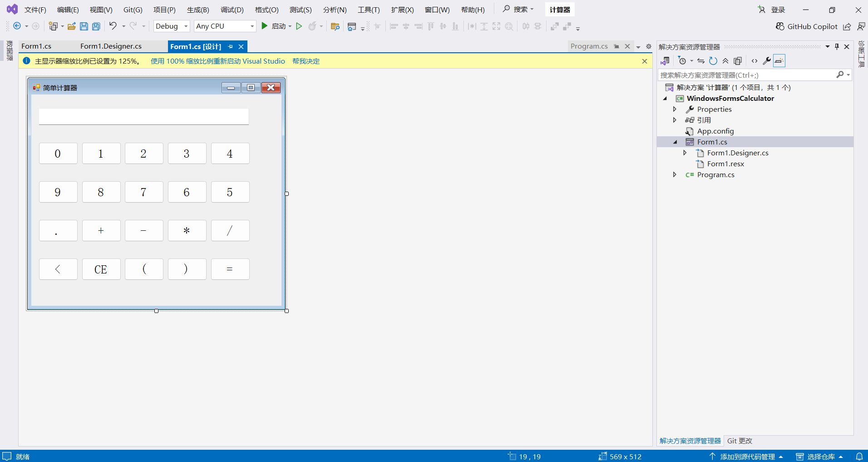Open the 文件(F) menu
Image resolution: width=868 pixels, height=462 pixels.
coord(35,10)
